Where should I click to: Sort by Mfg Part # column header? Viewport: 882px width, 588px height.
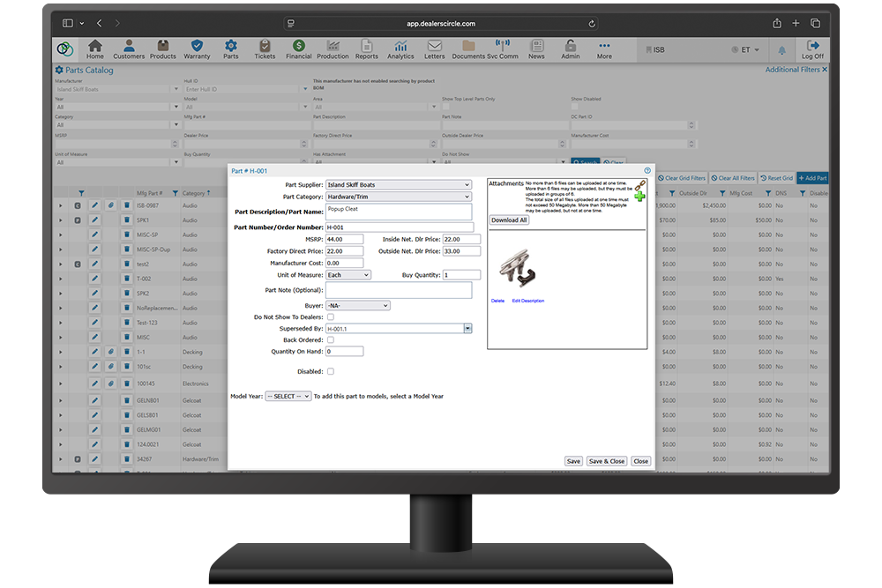tap(149, 193)
